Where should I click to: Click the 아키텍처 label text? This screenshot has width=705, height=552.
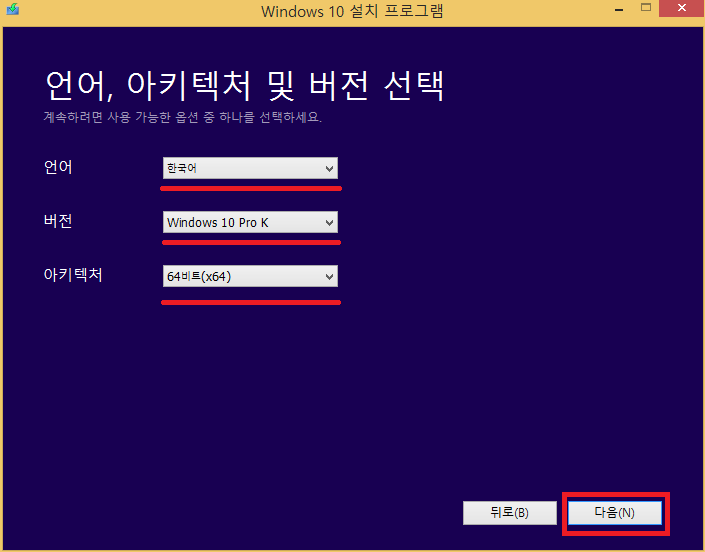point(73,275)
